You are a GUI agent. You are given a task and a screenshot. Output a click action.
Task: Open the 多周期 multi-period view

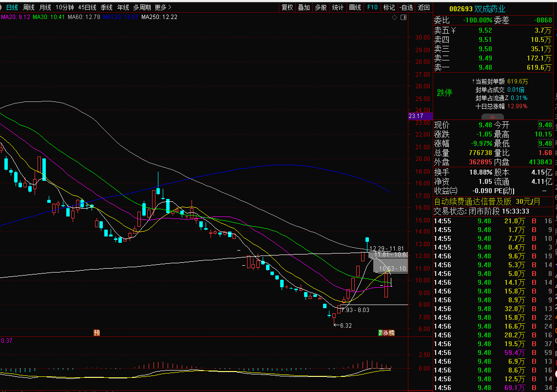coord(142,7)
